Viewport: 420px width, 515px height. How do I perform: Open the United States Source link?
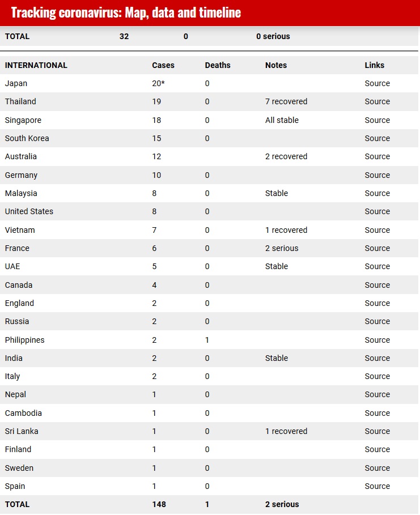pos(377,211)
